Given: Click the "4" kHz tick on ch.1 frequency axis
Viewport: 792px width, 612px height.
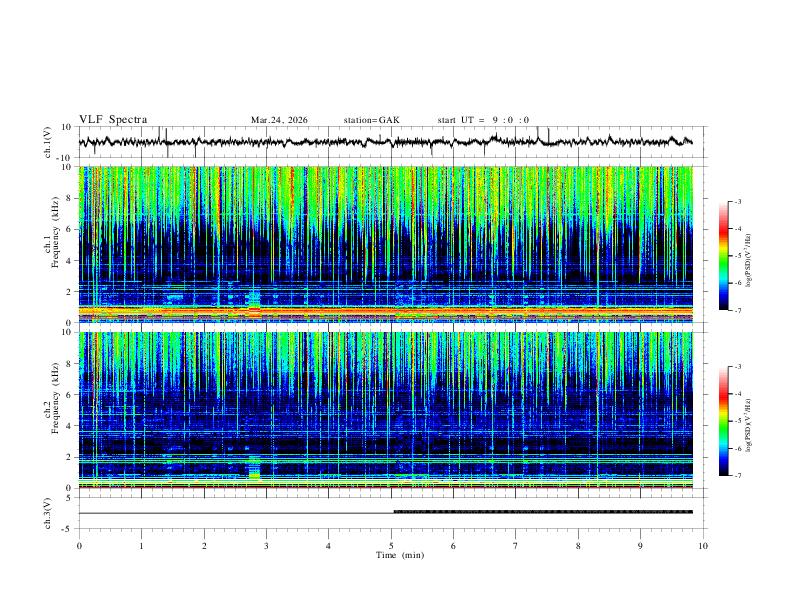Looking at the screenshot, I should (x=68, y=261).
